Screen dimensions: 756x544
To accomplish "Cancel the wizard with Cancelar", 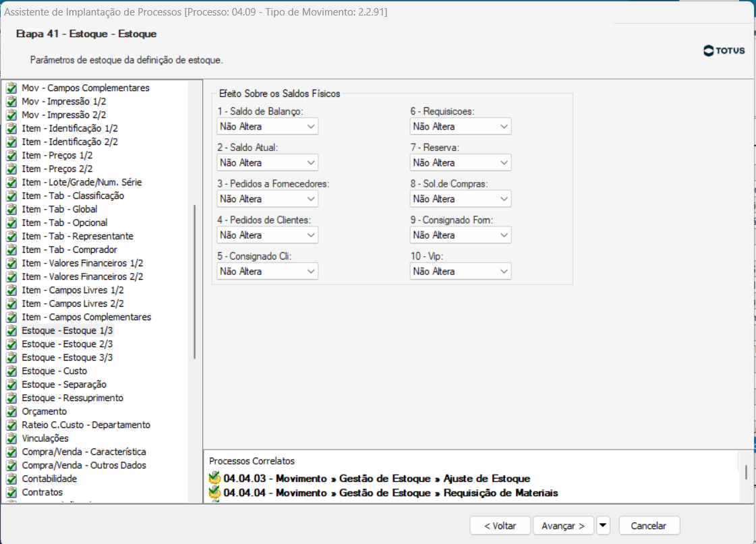I will (x=649, y=526).
